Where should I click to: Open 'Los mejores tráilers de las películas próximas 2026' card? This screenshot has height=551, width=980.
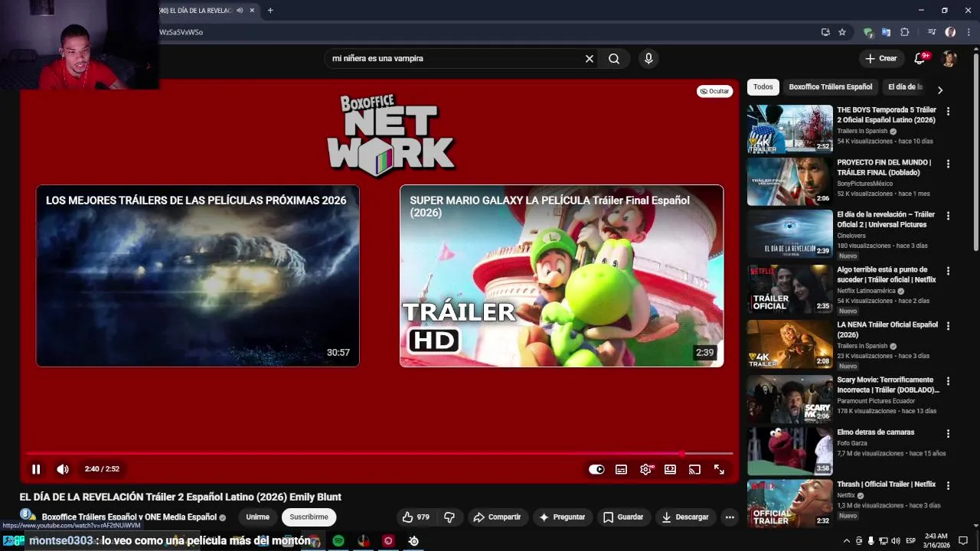coord(198,275)
